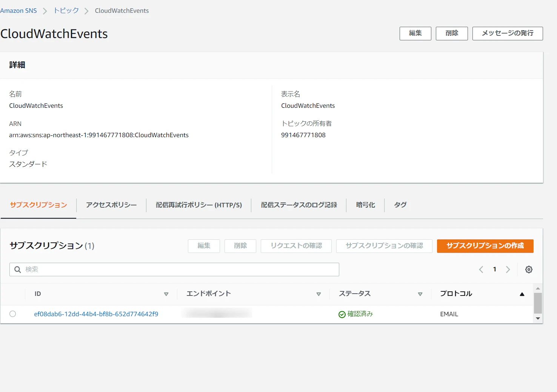557x392 pixels.
Task: Click the search magnifier icon
Action: pyautogui.click(x=17, y=269)
